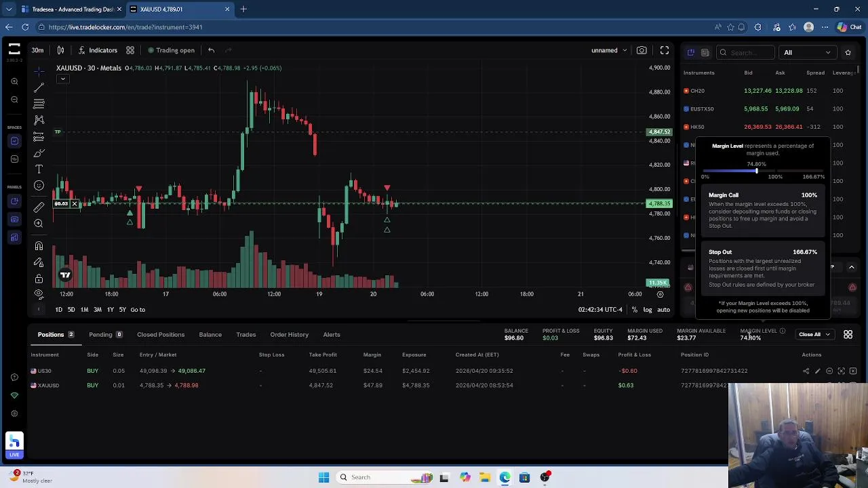Open chart time axis settings gear
Screen dimensions: 868x488
660,294
